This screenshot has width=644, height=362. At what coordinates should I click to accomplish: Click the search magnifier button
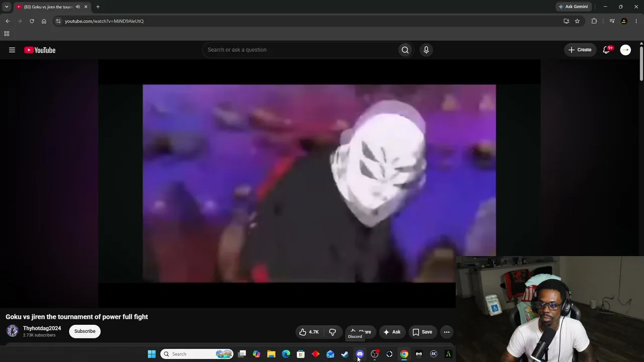point(405,50)
